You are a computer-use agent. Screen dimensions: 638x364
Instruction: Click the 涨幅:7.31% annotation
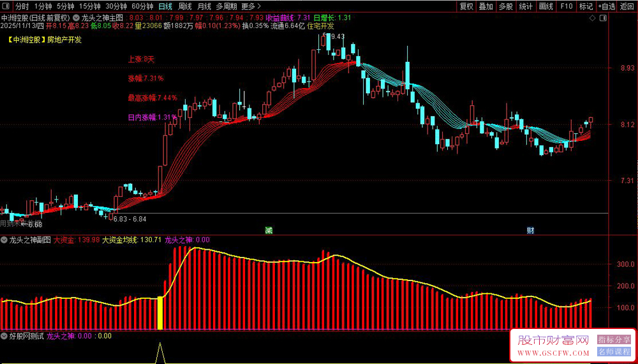tap(145, 78)
